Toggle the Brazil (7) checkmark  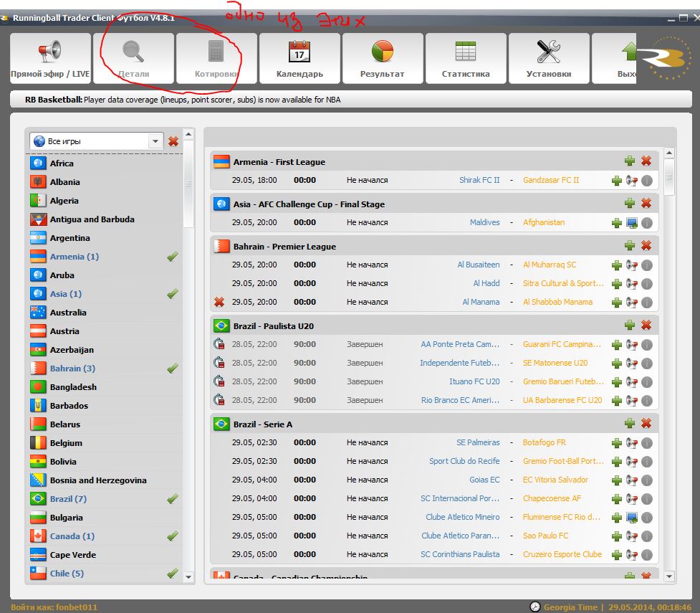(173, 498)
